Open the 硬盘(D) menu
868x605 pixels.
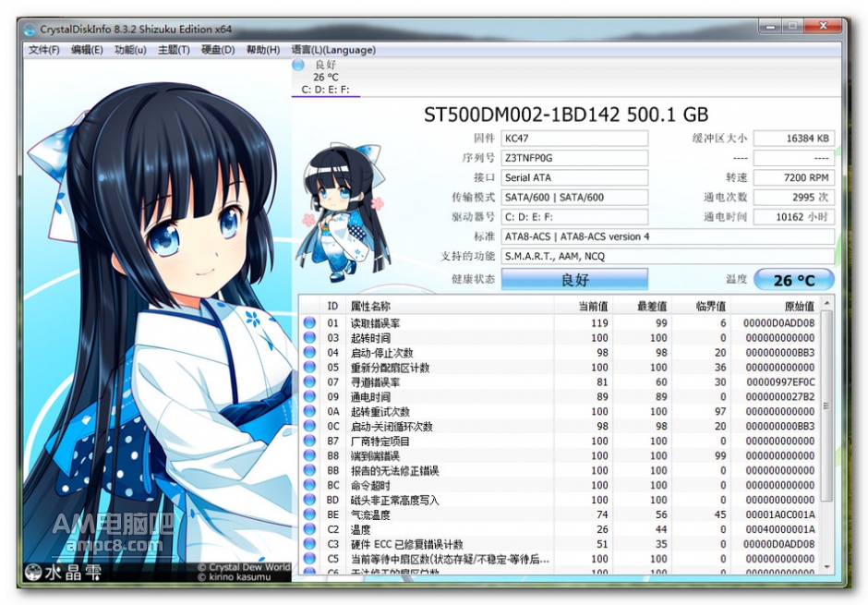[218, 50]
